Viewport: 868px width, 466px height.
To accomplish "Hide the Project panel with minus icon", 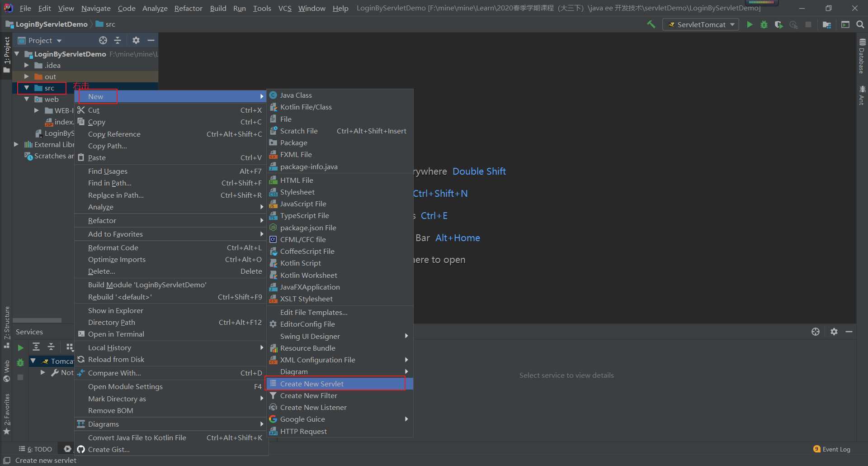I will point(151,40).
